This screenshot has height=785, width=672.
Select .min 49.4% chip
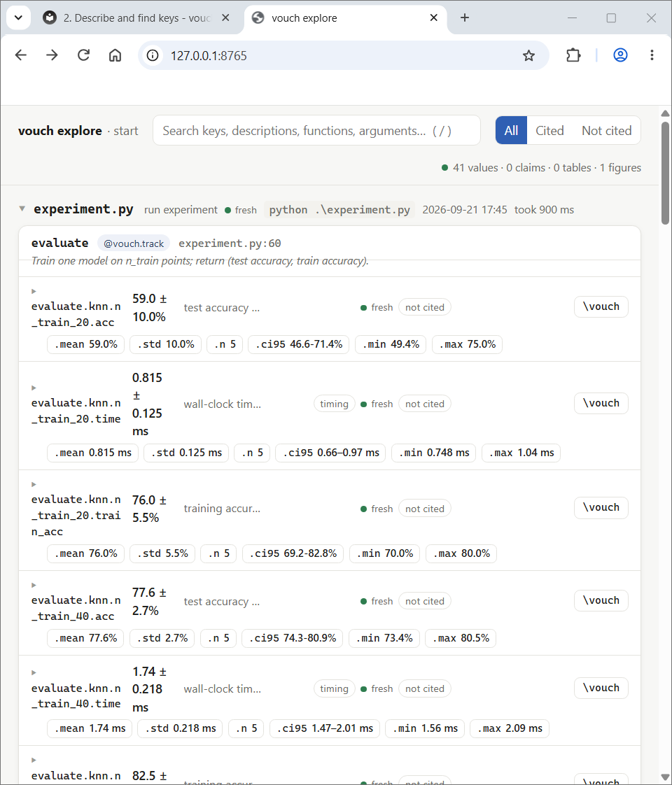pos(391,344)
